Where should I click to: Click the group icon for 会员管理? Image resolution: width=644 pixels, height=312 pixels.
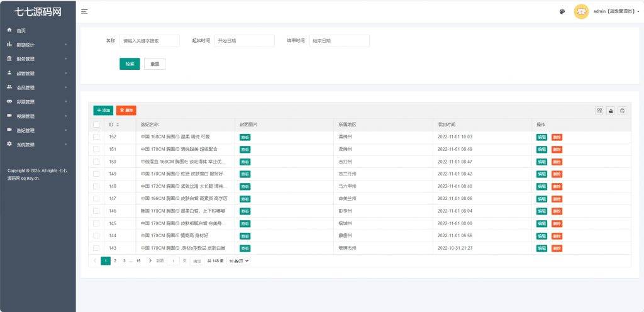click(x=9, y=87)
